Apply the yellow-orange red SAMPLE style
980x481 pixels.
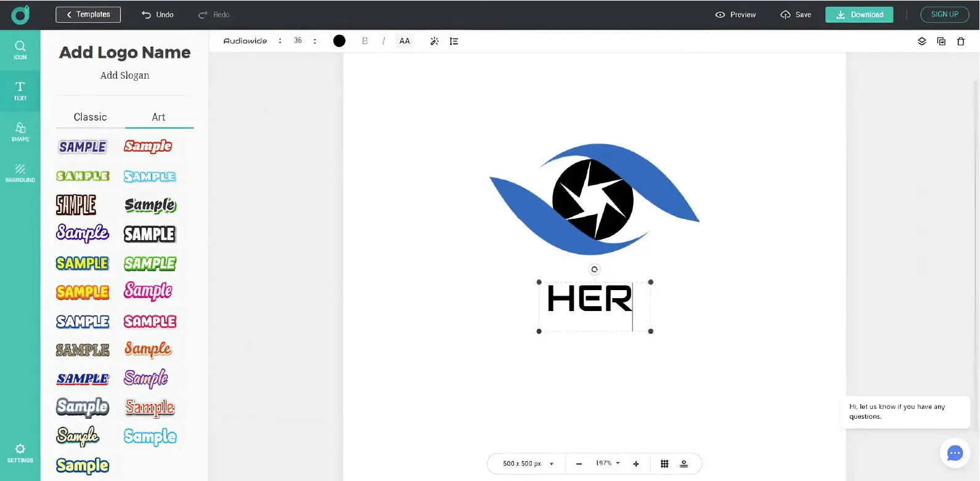coord(83,292)
